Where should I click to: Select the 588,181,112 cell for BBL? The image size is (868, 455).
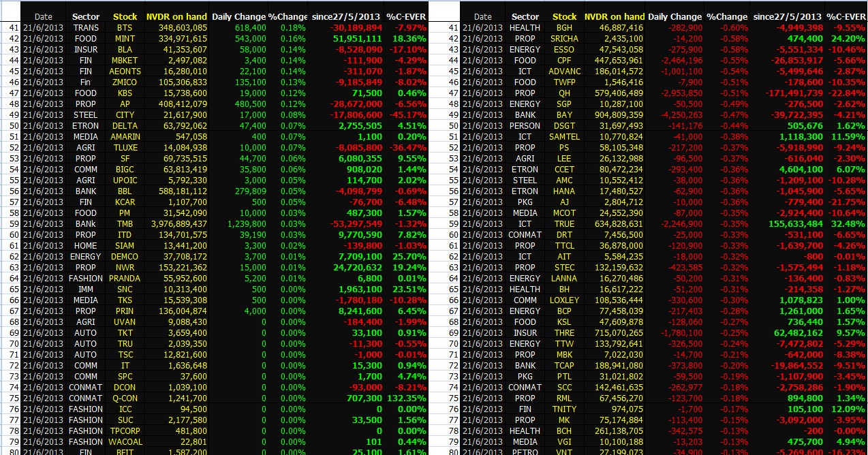182,191
